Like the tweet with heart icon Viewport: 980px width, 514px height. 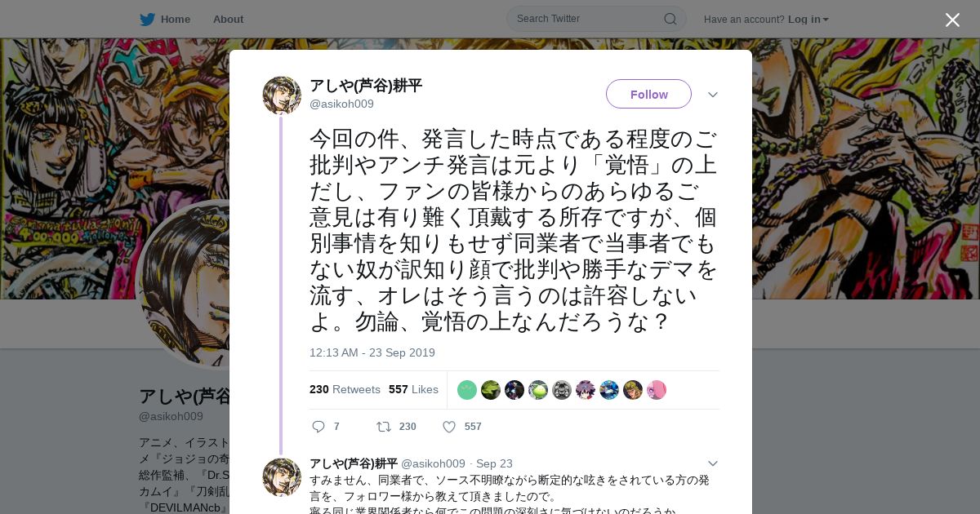click(448, 427)
